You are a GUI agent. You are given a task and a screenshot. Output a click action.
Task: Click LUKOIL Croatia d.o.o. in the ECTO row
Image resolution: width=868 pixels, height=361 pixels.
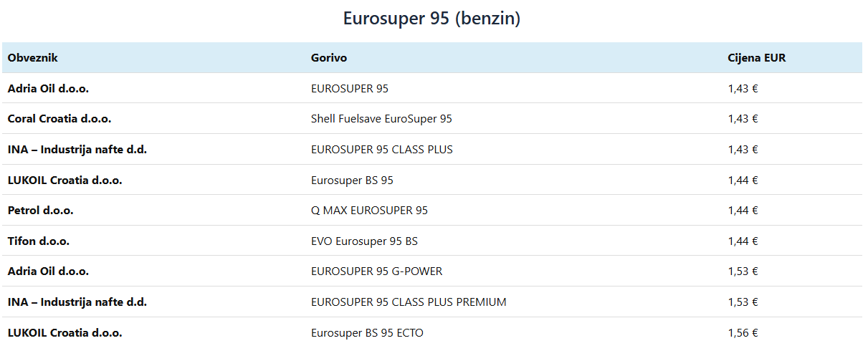[x=65, y=333]
